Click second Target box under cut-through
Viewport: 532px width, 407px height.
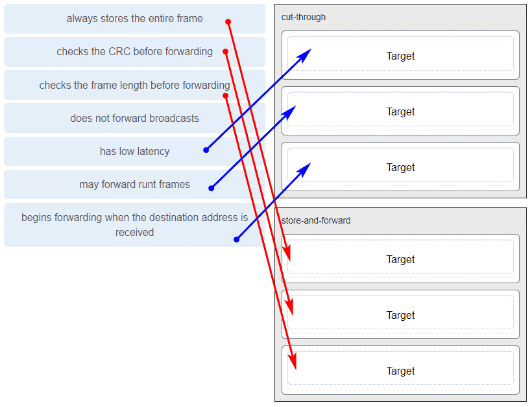click(x=400, y=111)
